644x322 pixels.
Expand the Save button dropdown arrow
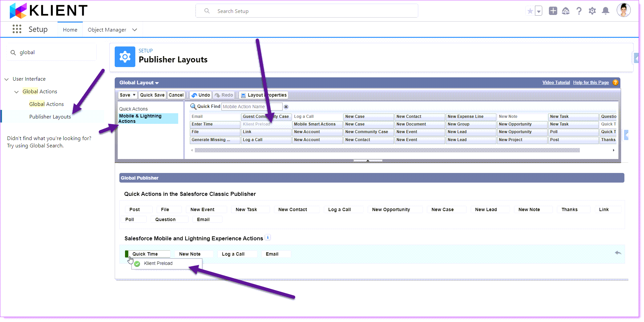pyautogui.click(x=134, y=95)
